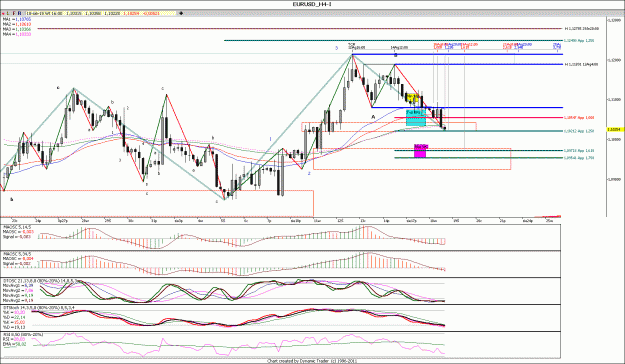The width and height of the screenshot is (625, 364).
Task: Click the top H 1.1279 high price line label
Action: coord(582,29)
